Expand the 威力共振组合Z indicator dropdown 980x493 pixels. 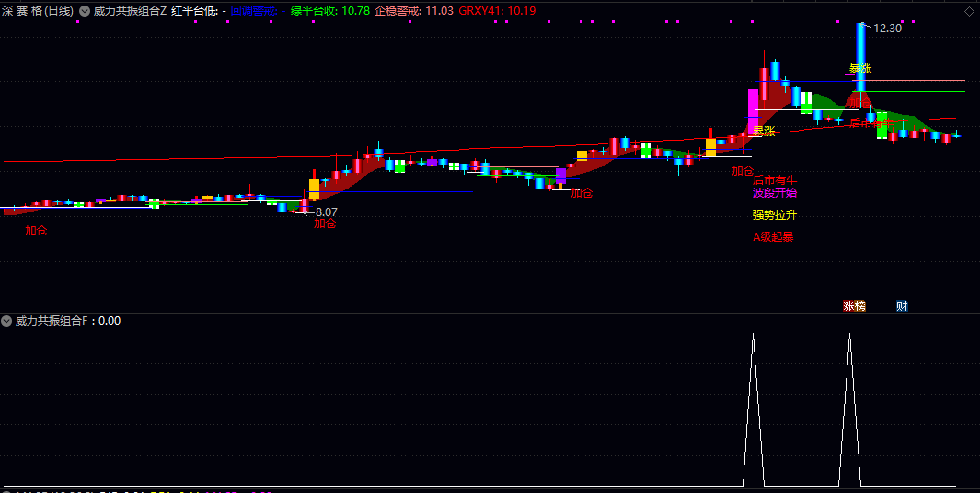pos(85,11)
